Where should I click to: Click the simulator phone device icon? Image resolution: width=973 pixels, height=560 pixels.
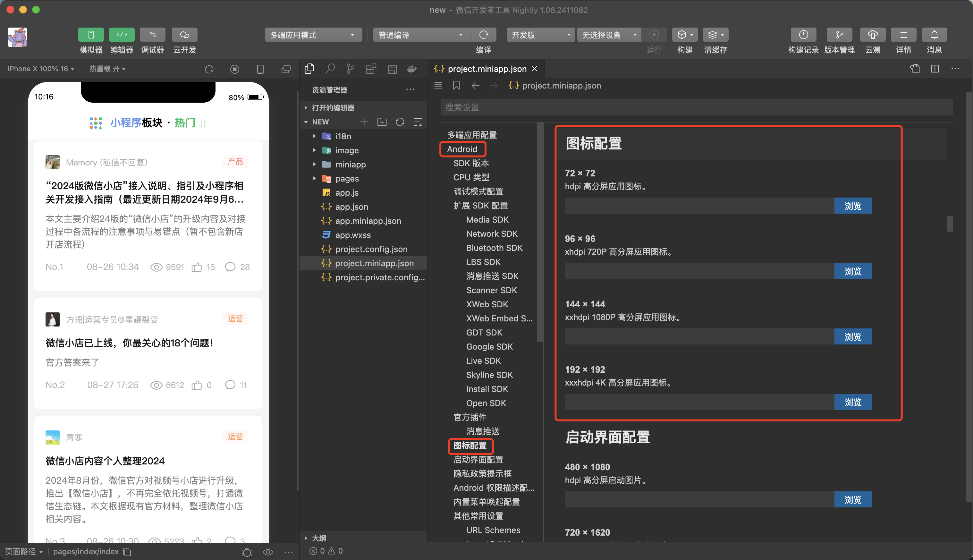coord(260,69)
